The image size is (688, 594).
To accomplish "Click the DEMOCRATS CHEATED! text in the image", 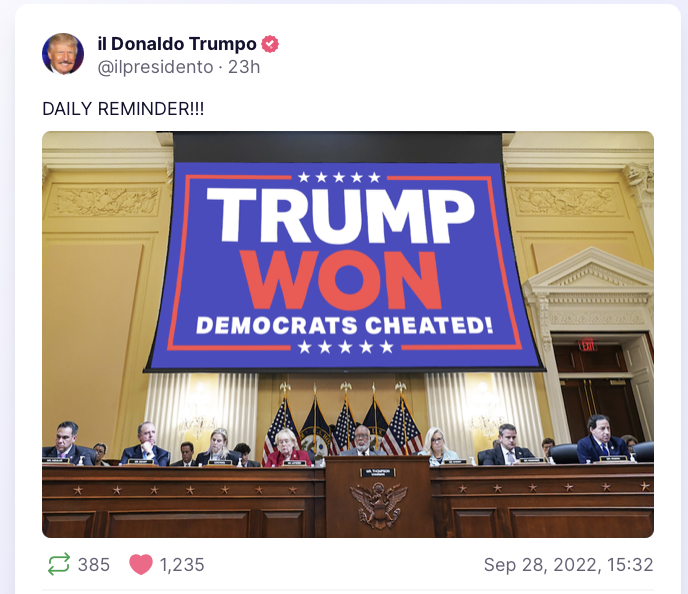I will pyautogui.click(x=344, y=325).
